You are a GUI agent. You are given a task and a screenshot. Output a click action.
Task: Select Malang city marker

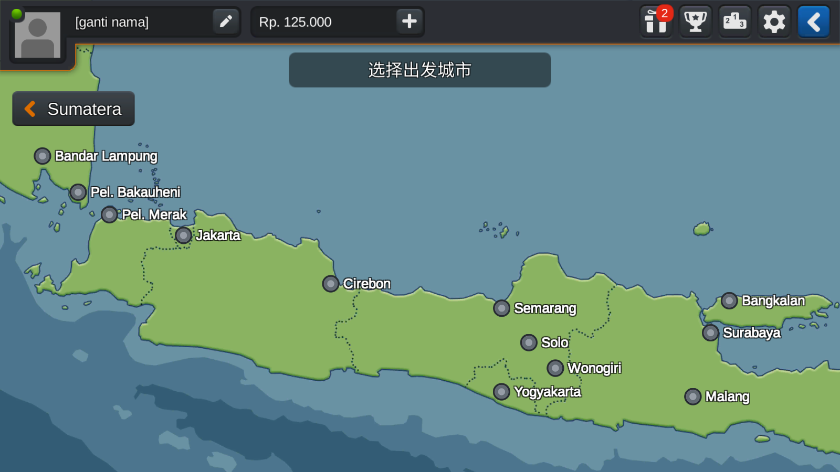pyautogui.click(x=693, y=397)
